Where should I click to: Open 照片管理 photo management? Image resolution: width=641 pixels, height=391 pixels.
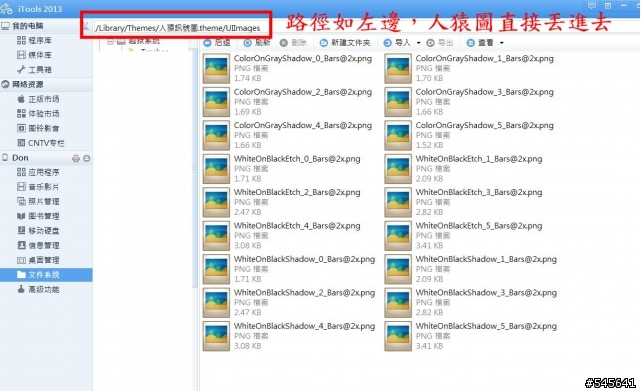click(38, 202)
